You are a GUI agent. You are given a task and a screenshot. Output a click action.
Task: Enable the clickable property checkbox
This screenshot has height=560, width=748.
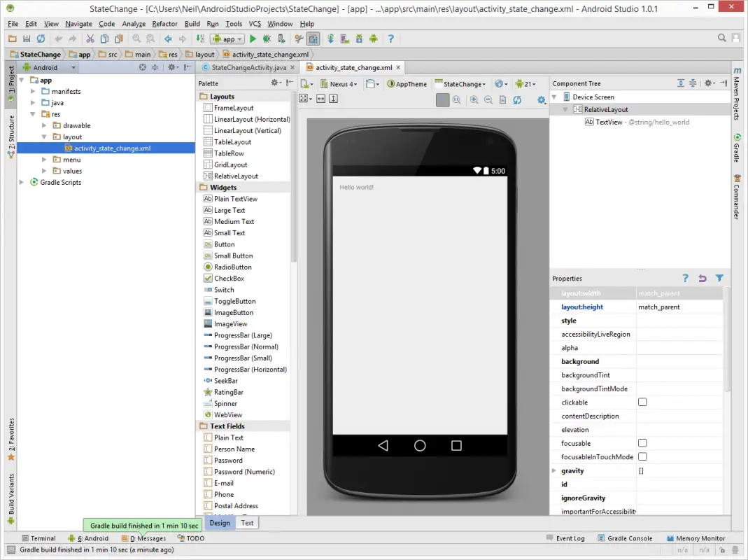(642, 402)
